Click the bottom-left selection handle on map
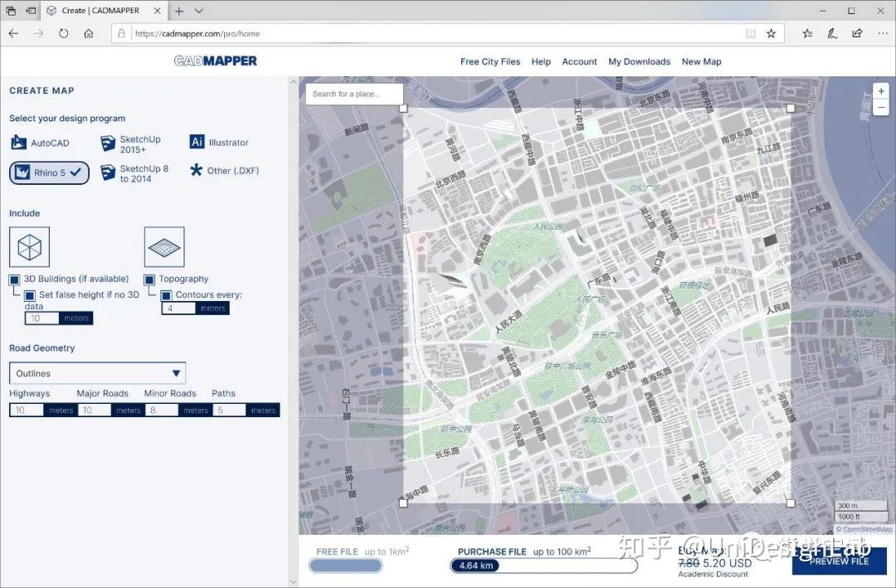Image resolution: width=896 pixels, height=588 pixels. pyautogui.click(x=403, y=503)
